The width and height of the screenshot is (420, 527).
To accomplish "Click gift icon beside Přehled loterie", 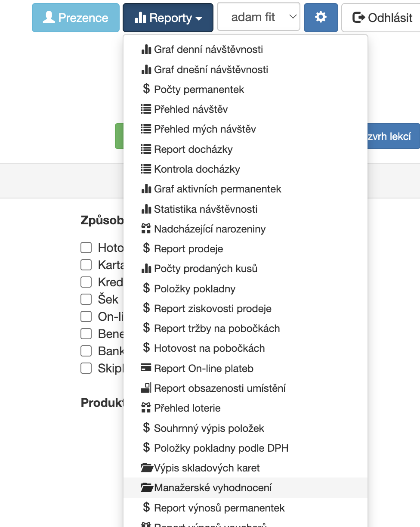I will tap(146, 408).
